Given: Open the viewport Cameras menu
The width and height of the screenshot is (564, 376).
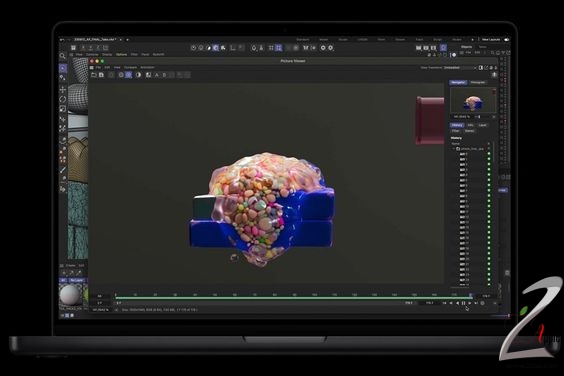Looking at the screenshot, I should coord(92,54).
